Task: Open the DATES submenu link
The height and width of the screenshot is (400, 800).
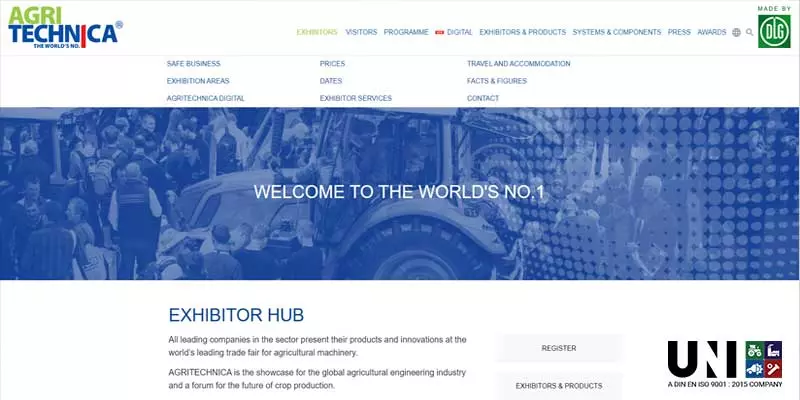Action: click(331, 81)
